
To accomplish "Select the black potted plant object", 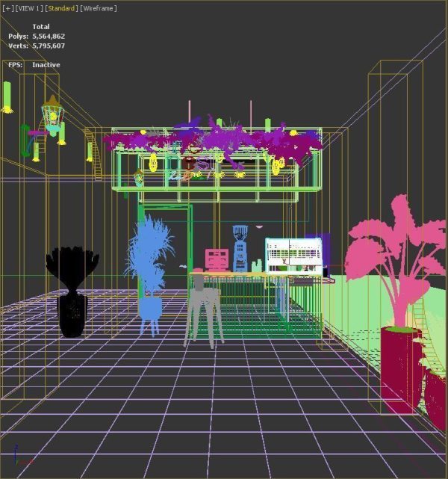I will (x=72, y=291).
